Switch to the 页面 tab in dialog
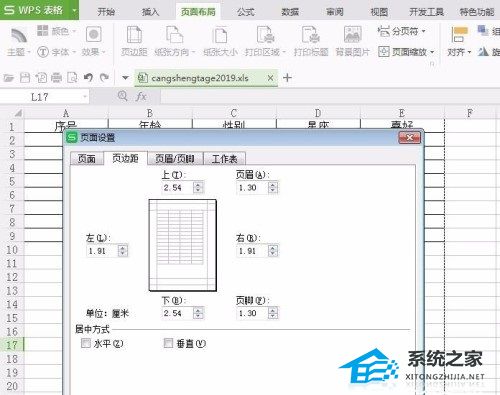 click(x=87, y=159)
